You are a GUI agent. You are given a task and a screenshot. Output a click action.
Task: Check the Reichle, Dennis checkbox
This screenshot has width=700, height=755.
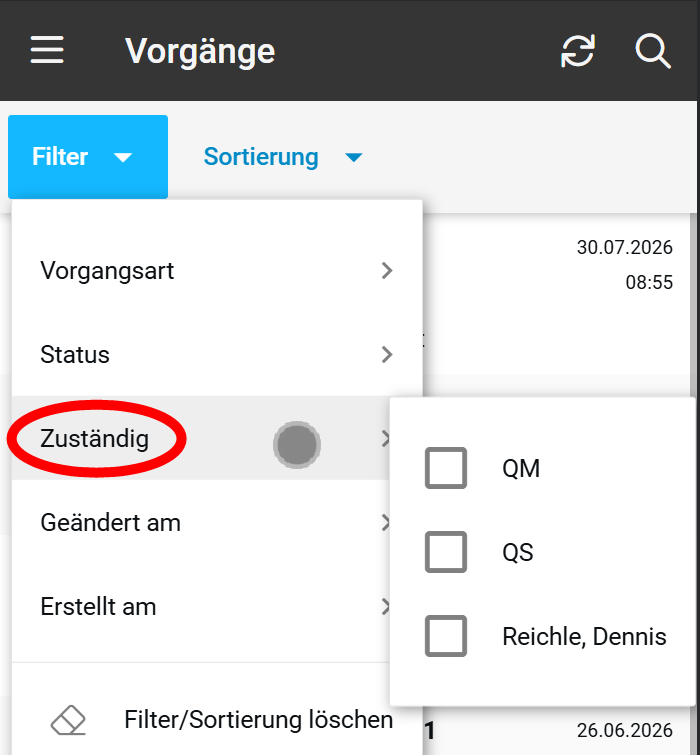446,636
